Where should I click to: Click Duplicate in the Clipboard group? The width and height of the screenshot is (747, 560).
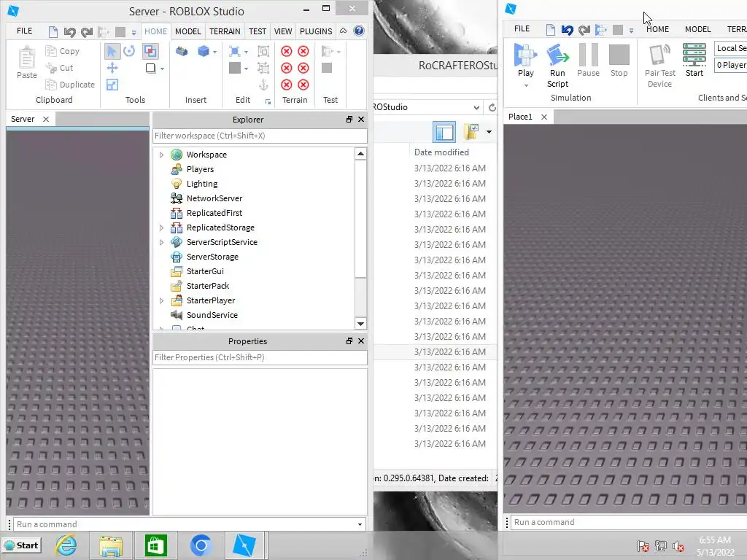tap(70, 85)
